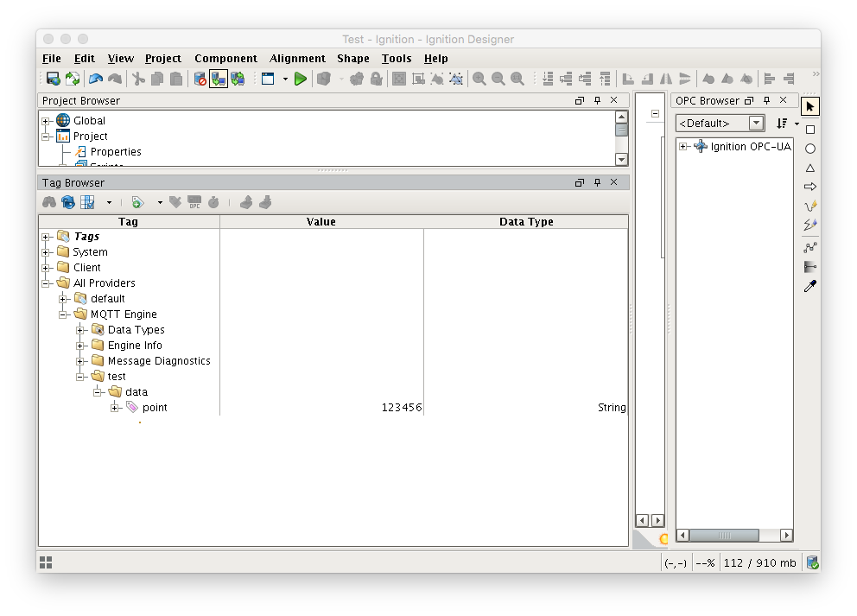
Task: Click the OPC browse icon in Tag Browser
Action: 194,203
